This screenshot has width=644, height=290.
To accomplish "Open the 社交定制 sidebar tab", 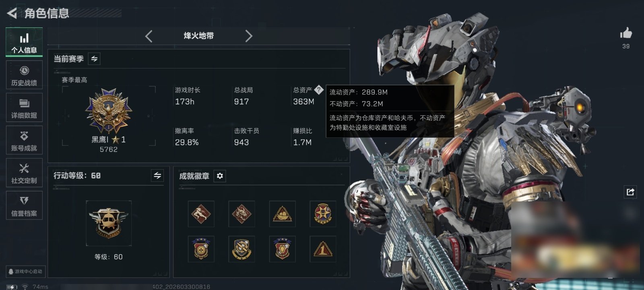I will [24, 173].
